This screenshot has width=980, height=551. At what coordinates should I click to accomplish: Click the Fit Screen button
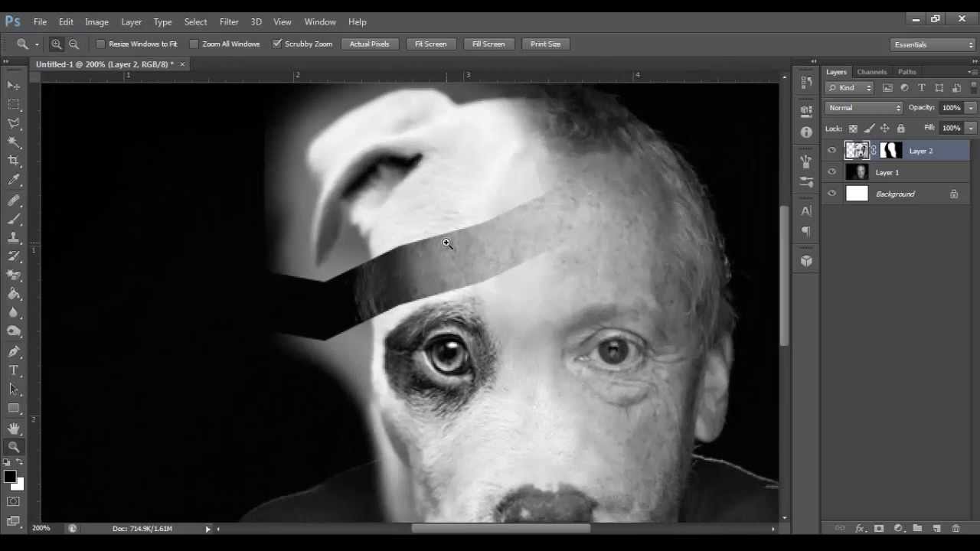pos(430,44)
